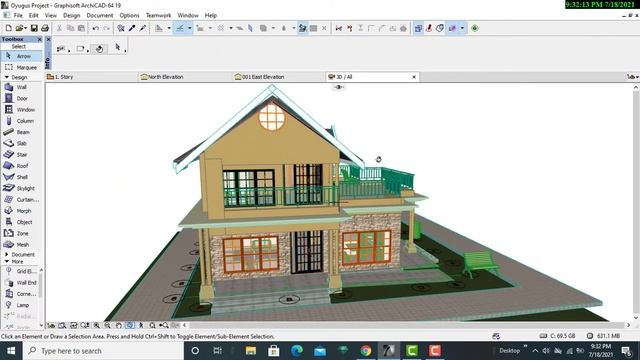Open Chrome from the taskbar

pos(366,351)
